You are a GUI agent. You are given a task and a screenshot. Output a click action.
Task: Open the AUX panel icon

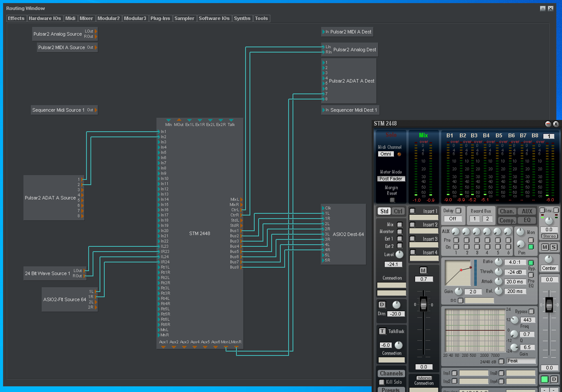[527, 211]
